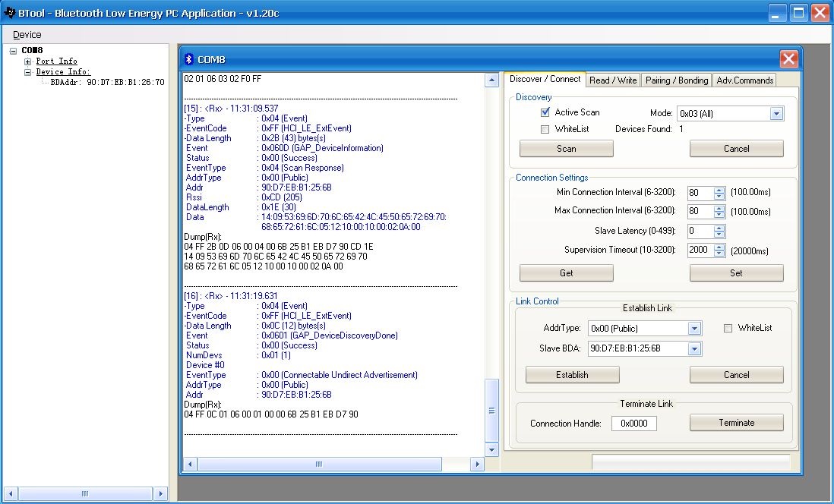Select BDAddr 90:D7:EB:B1:26:70 tree entry

tap(107, 83)
